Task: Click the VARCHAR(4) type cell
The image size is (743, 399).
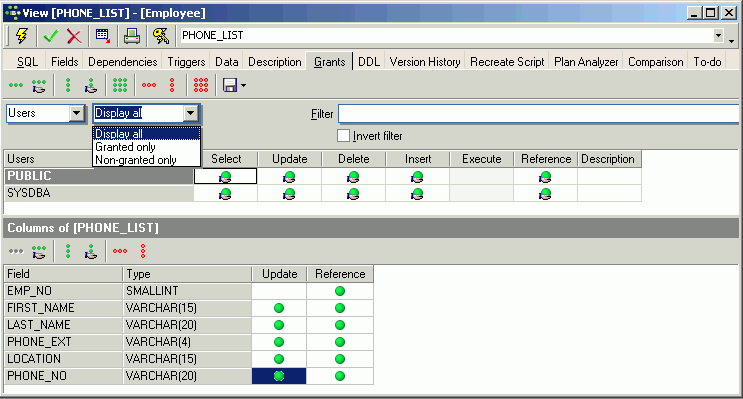Action: (x=187, y=342)
